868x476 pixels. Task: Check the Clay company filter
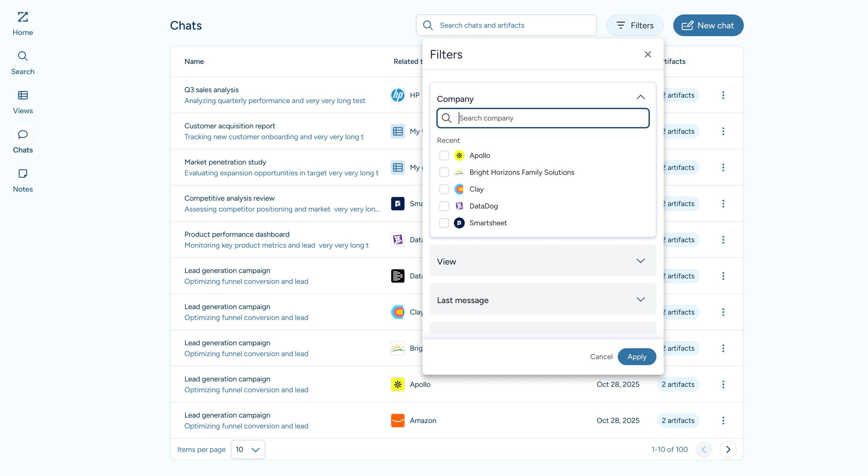point(444,189)
